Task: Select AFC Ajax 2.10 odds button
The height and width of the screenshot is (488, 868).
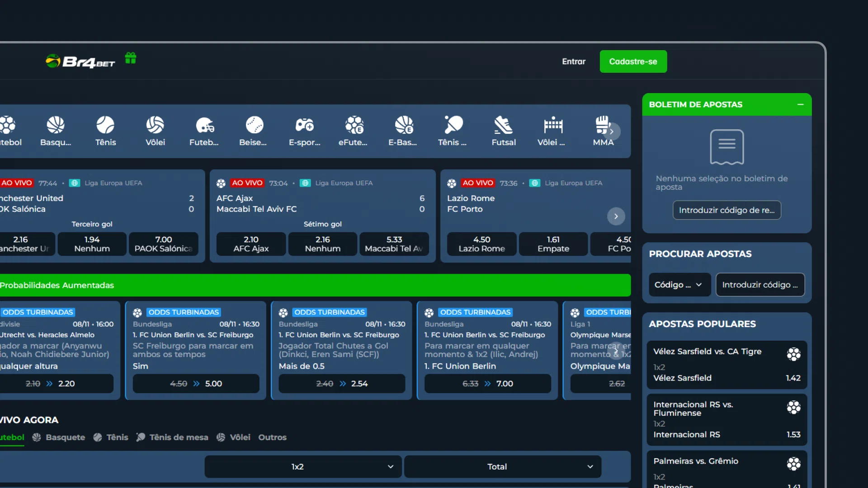Action: pos(251,244)
